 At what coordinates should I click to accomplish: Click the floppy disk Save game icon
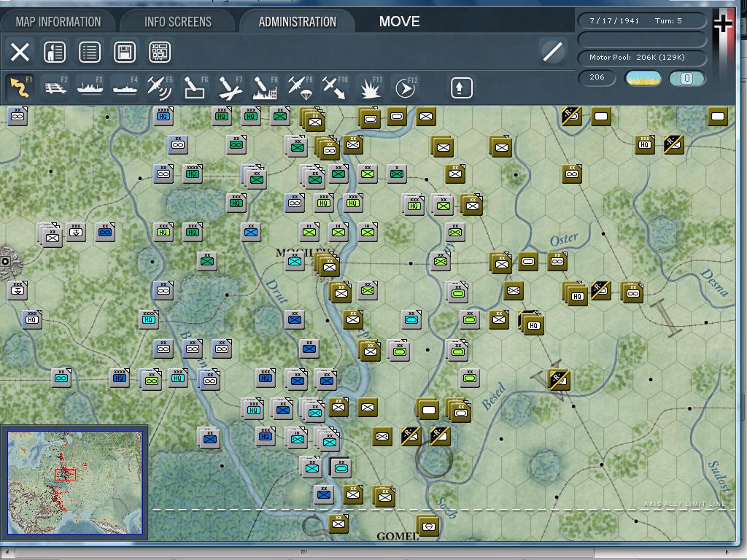[125, 52]
